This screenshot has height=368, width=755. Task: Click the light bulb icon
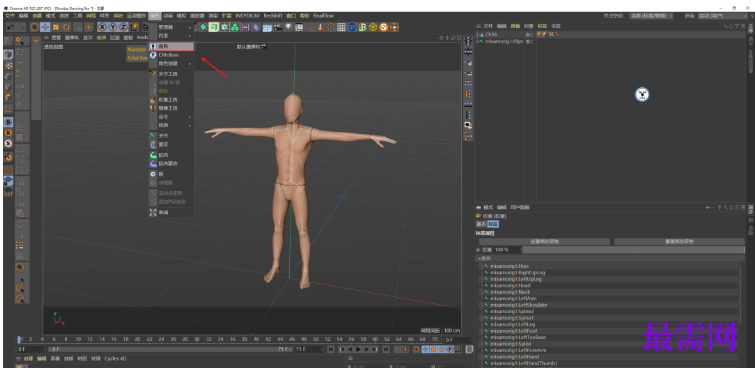tap(288, 27)
